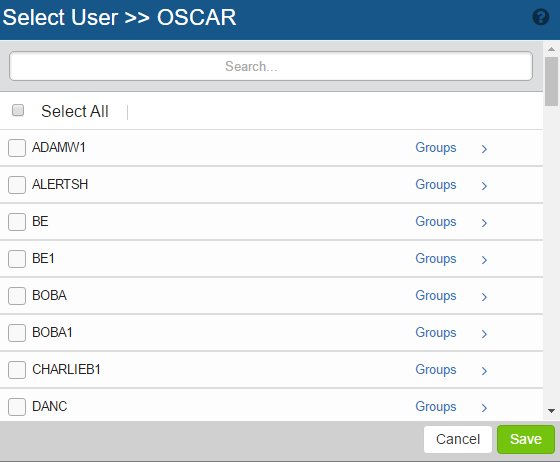This screenshot has height=462, width=560.
Task: Focus the Search input field
Action: pos(271,66)
